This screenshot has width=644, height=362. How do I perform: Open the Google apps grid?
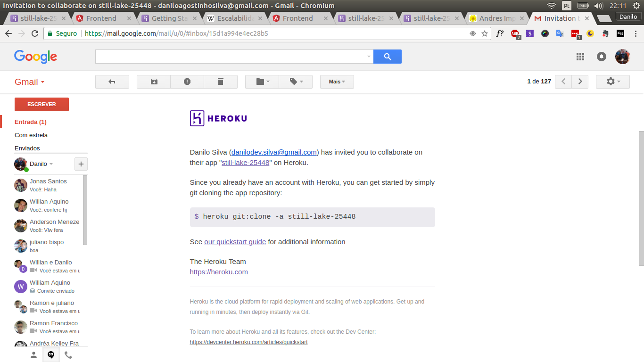(580, 57)
